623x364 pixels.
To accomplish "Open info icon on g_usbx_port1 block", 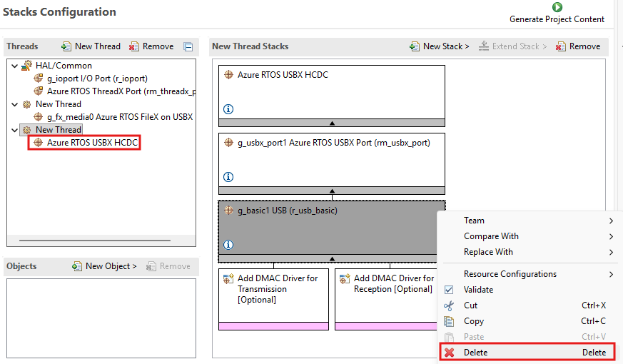I will (228, 177).
